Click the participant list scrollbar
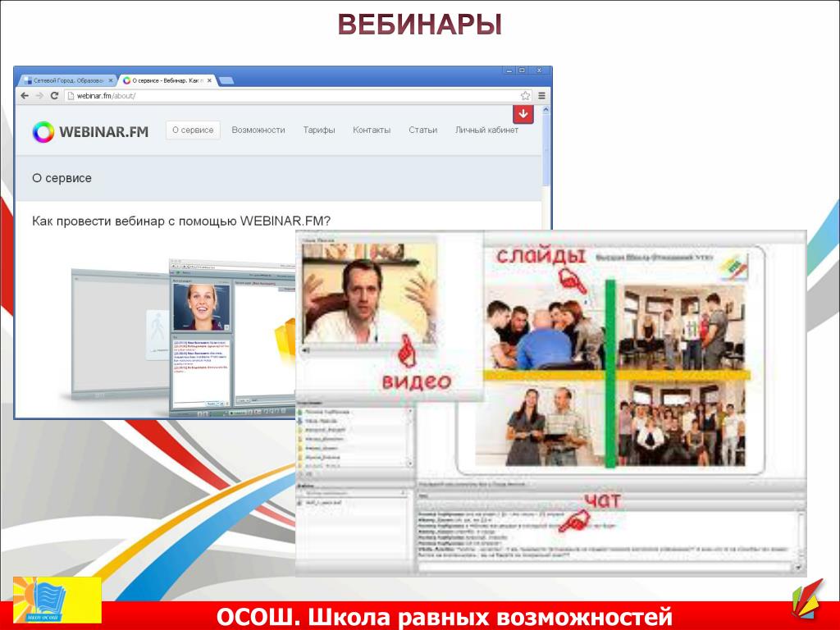840x630 pixels. point(410,436)
